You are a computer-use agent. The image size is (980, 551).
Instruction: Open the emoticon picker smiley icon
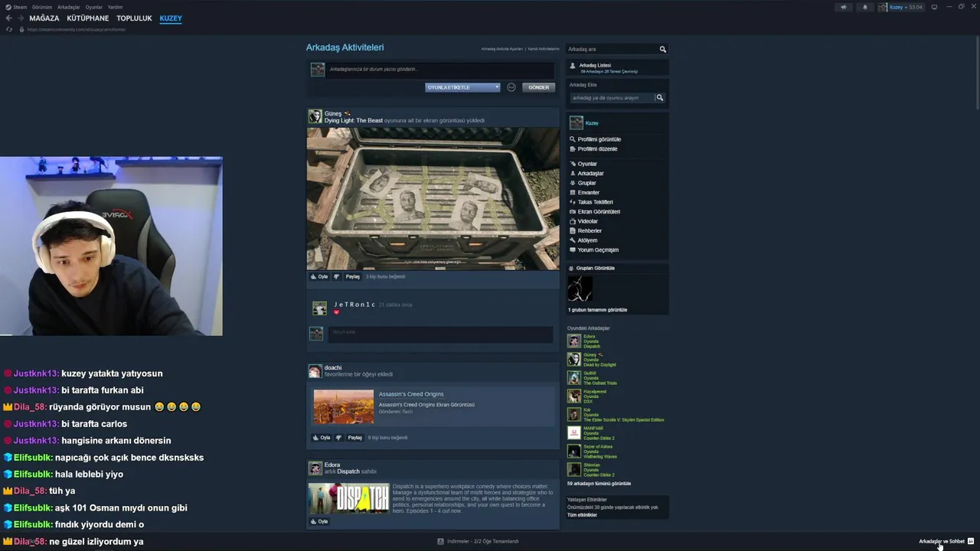pyautogui.click(x=511, y=87)
